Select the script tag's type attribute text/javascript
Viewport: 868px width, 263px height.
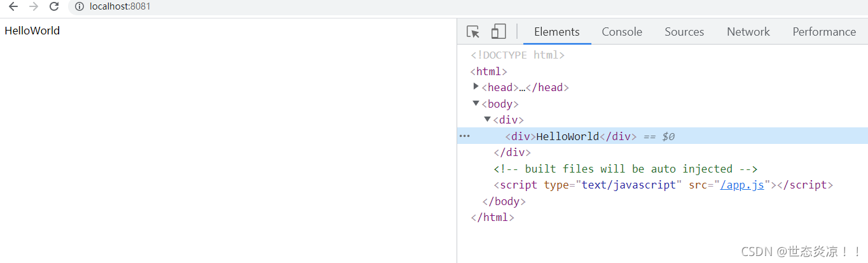[612, 185]
